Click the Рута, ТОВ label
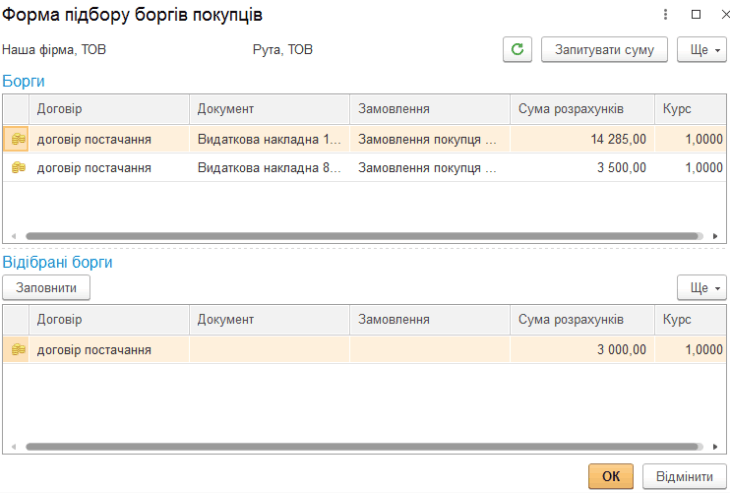The image size is (730, 493). (x=283, y=49)
